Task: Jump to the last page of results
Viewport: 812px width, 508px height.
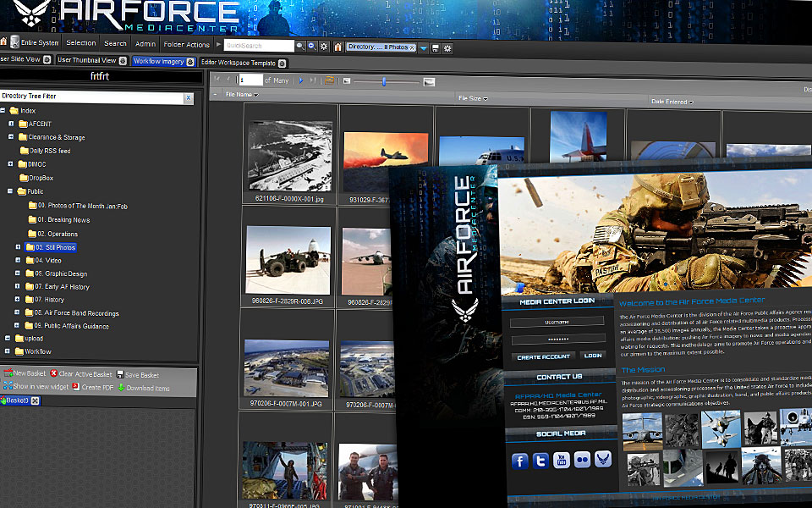Action: (x=312, y=80)
